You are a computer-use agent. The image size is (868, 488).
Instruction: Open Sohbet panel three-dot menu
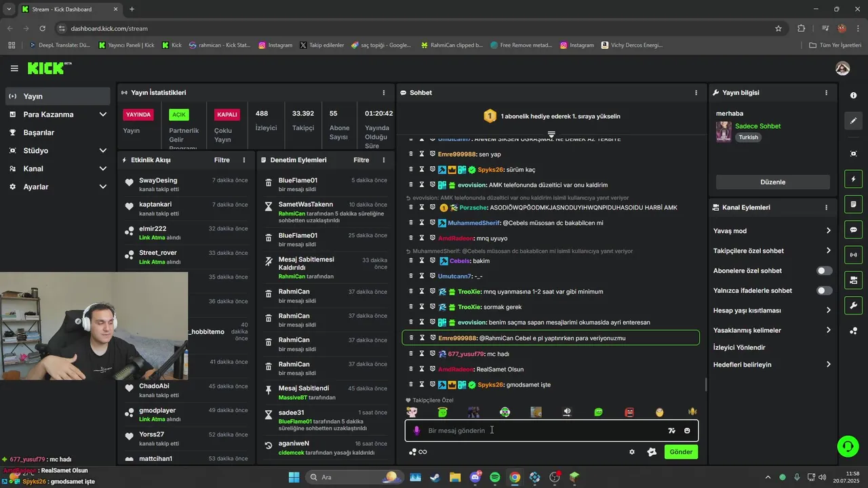pyautogui.click(x=696, y=92)
